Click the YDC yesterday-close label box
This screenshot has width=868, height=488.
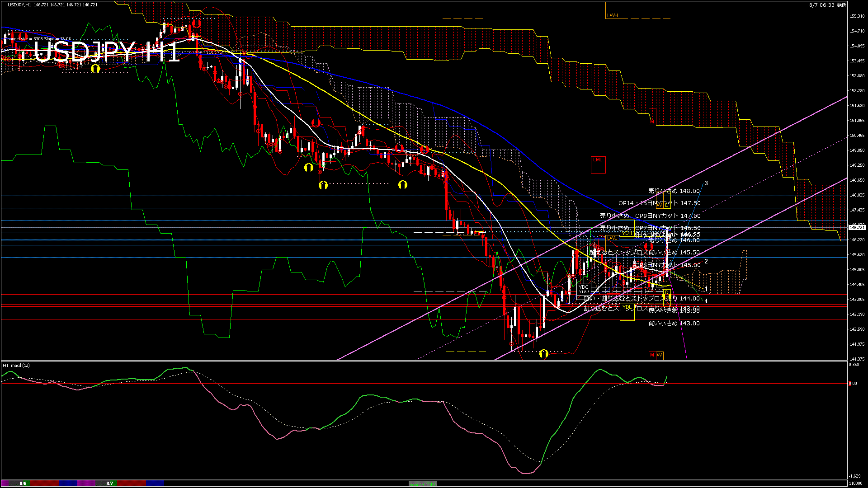point(584,287)
